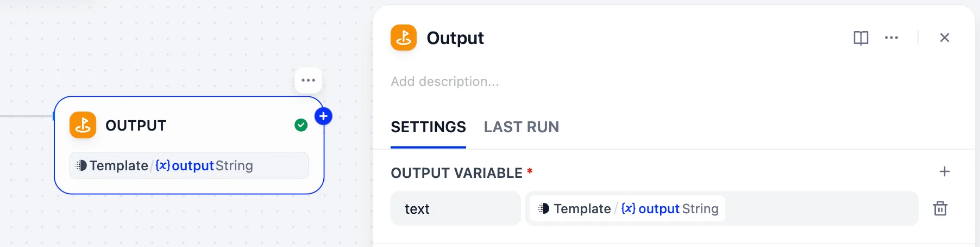Delete the text output variable with trash icon

tap(940, 208)
